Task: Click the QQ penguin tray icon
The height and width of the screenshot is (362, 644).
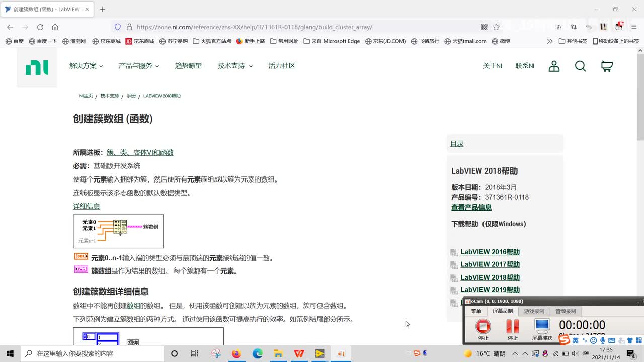Action: pos(546,353)
